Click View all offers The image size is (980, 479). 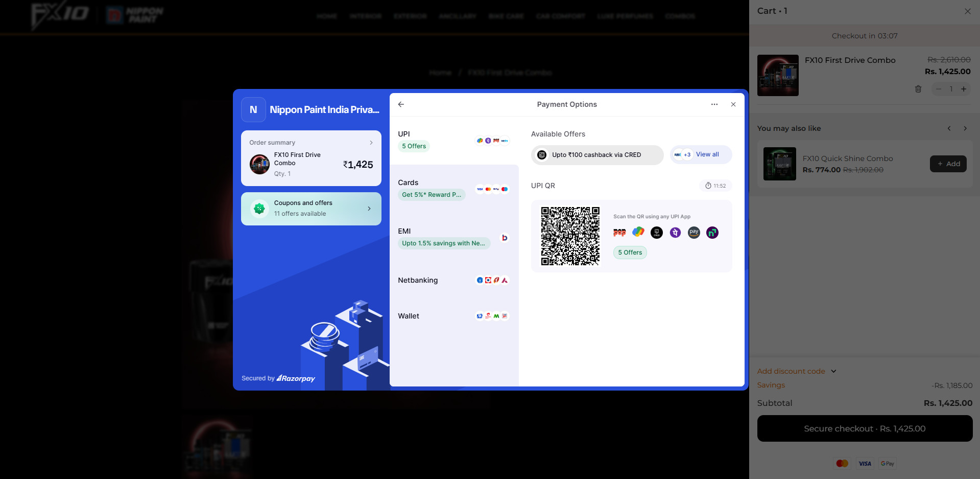pyautogui.click(x=707, y=154)
